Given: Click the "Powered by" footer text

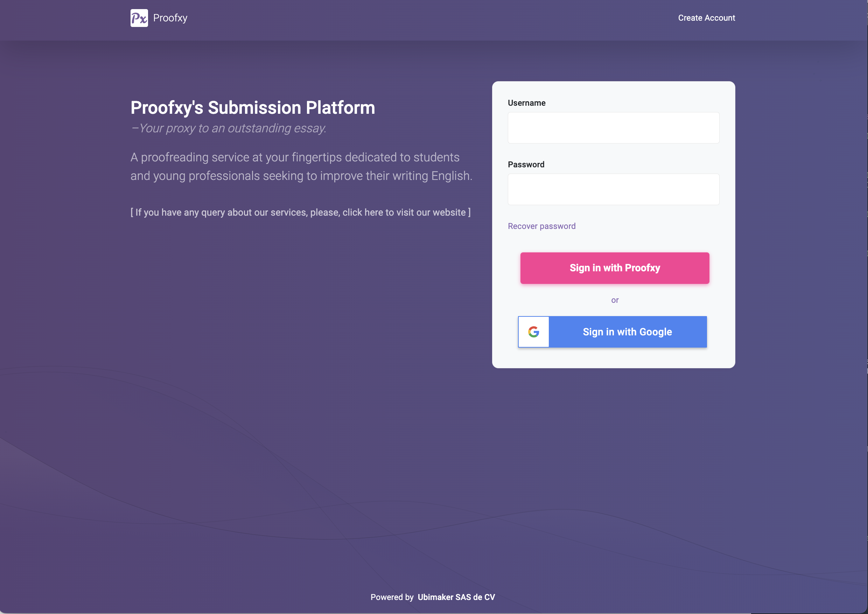Looking at the screenshot, I should coord(392,597).
